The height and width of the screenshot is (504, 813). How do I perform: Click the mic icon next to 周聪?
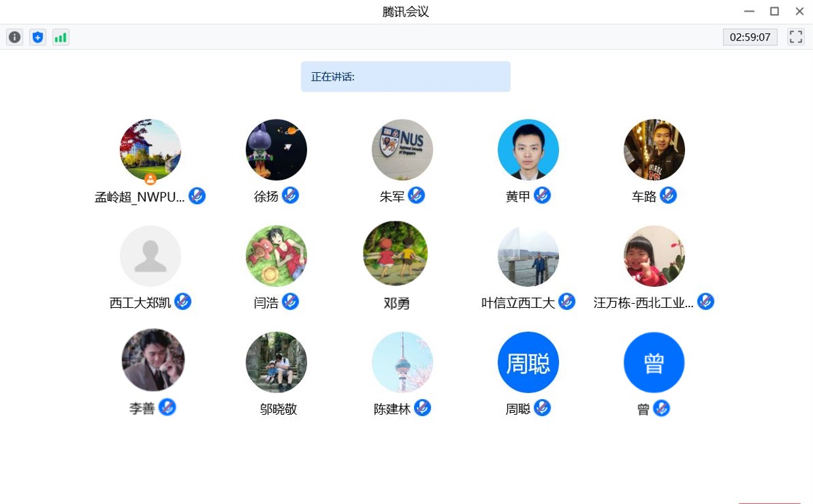coord(542,408)
